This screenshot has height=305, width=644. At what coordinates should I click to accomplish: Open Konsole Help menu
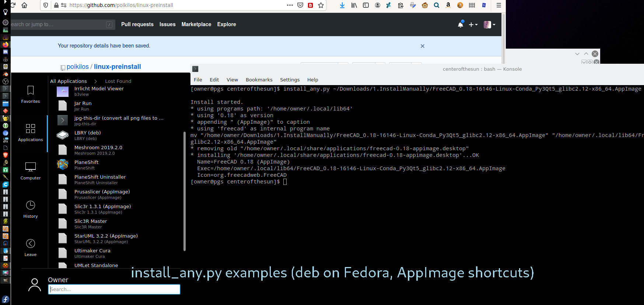coord(313,80)
